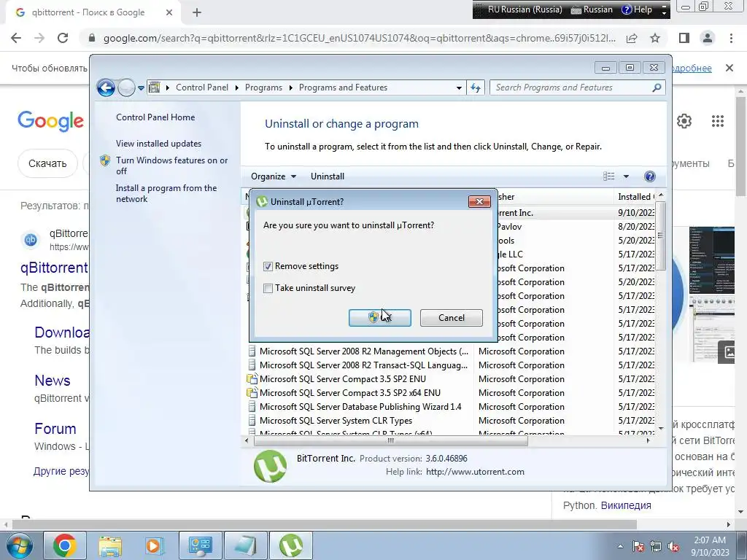This screenshot has width=747, height=560.
Task: Select Microsoft SQL Server Database Publishing Wizard 1.4
Action: tap(360, 407)
